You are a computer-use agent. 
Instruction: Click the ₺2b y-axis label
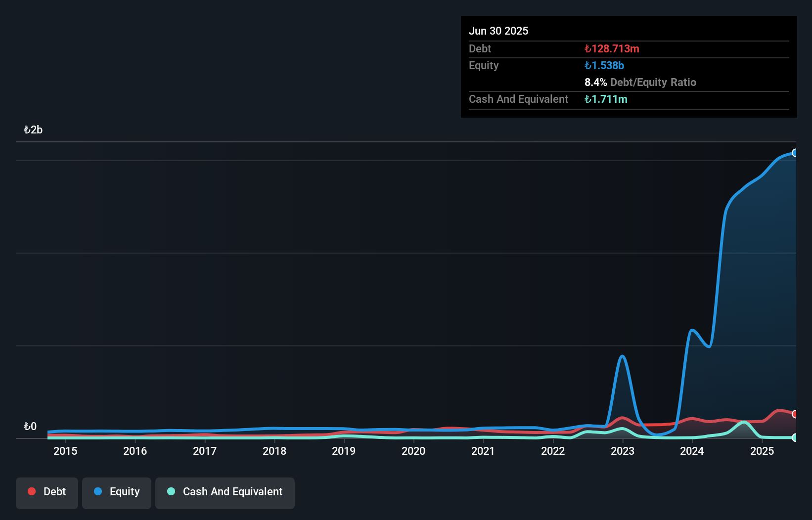(33, 130)
